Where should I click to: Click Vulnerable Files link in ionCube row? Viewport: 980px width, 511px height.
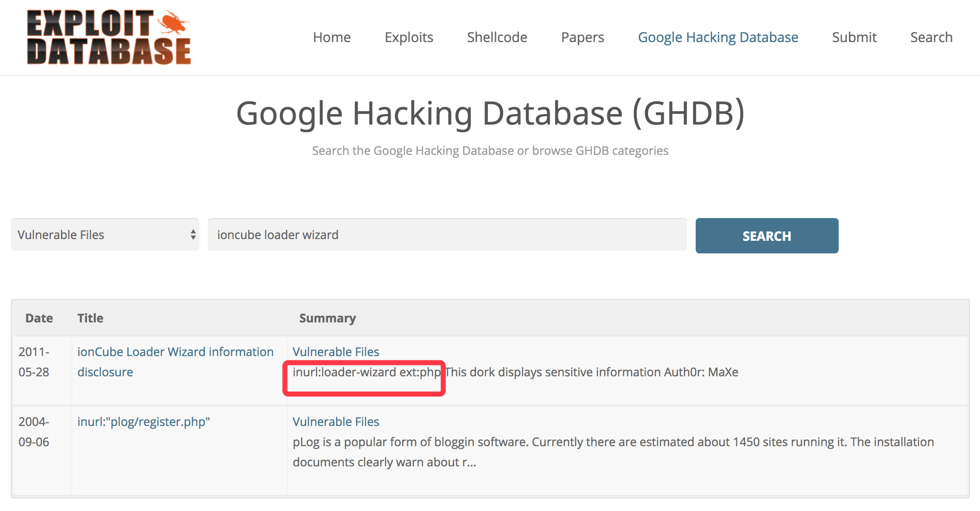[x=336, y=351]
